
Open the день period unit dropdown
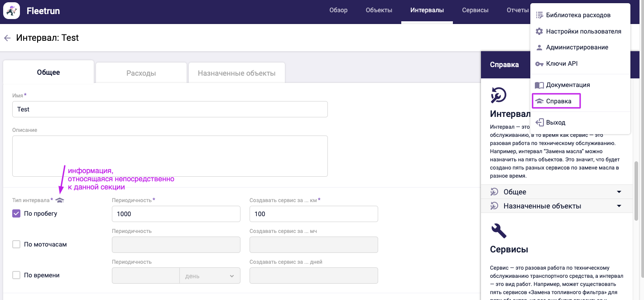210,276
